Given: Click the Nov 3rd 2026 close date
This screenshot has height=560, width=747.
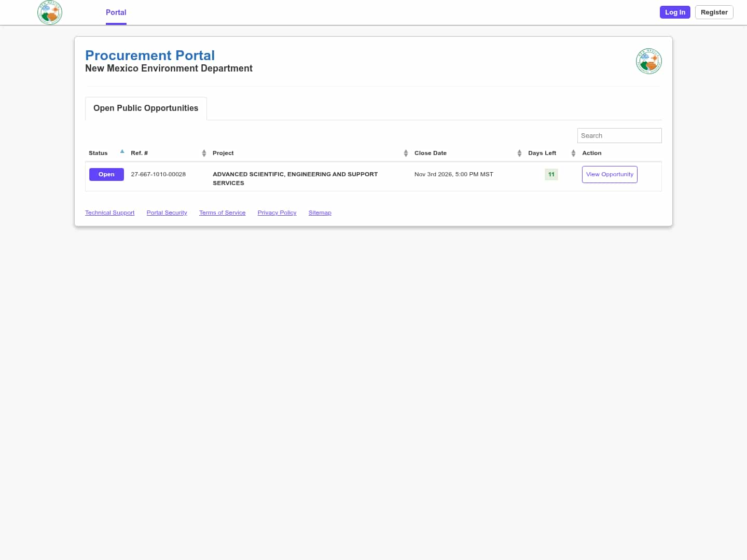Looking at the screenshot, I should click(x=453, y=174).
